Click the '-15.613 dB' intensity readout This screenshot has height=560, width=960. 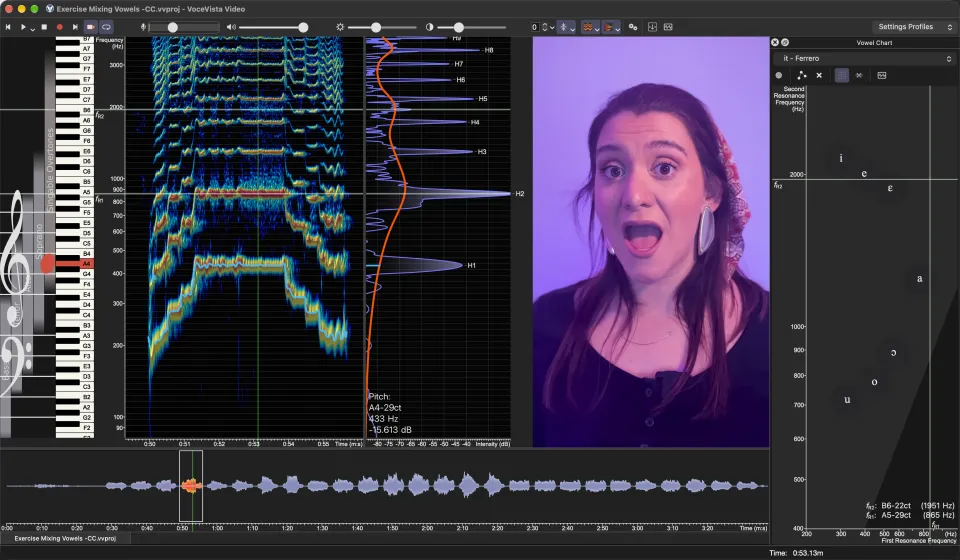click(x=390, y=430)
